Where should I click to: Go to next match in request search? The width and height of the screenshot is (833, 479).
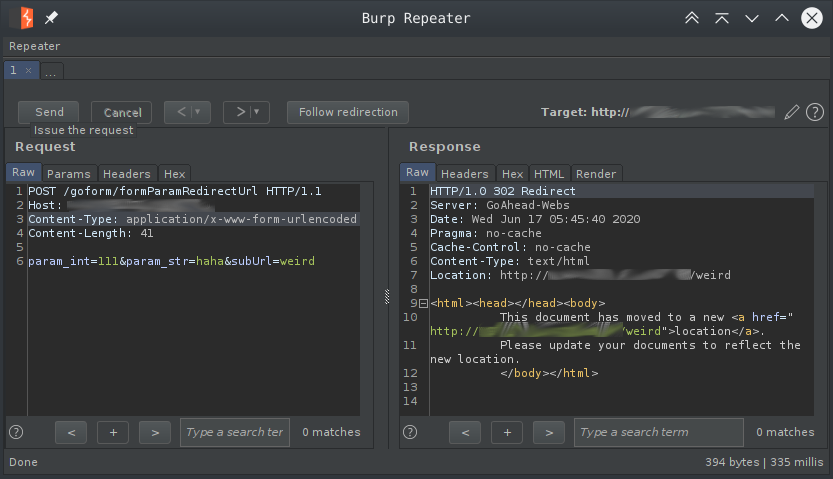click(x=154, y=432)
